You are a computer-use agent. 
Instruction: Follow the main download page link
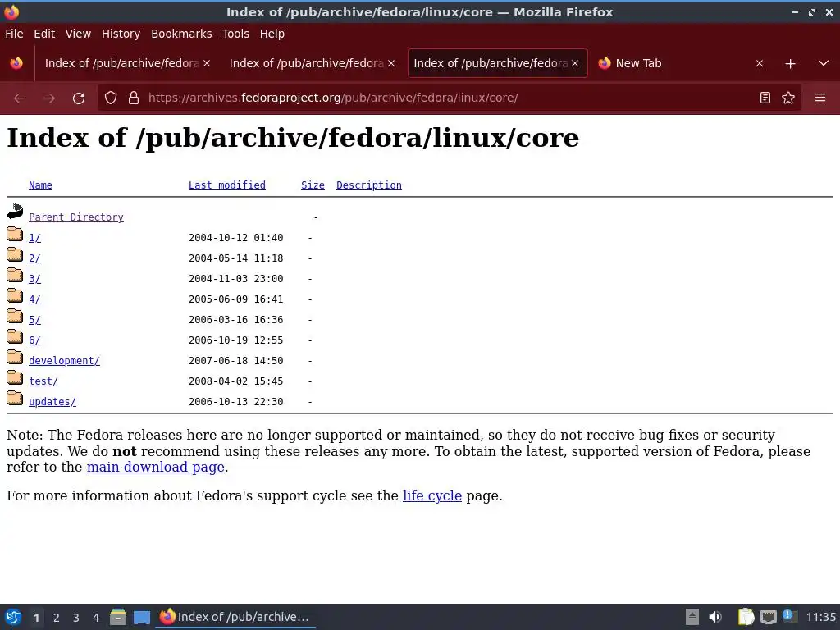[155, 467]
